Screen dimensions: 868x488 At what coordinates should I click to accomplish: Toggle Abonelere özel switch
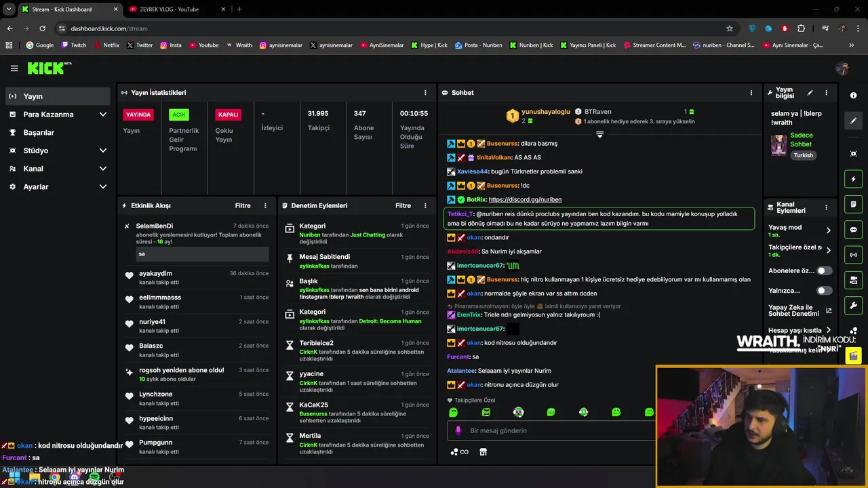click(824, 270)
